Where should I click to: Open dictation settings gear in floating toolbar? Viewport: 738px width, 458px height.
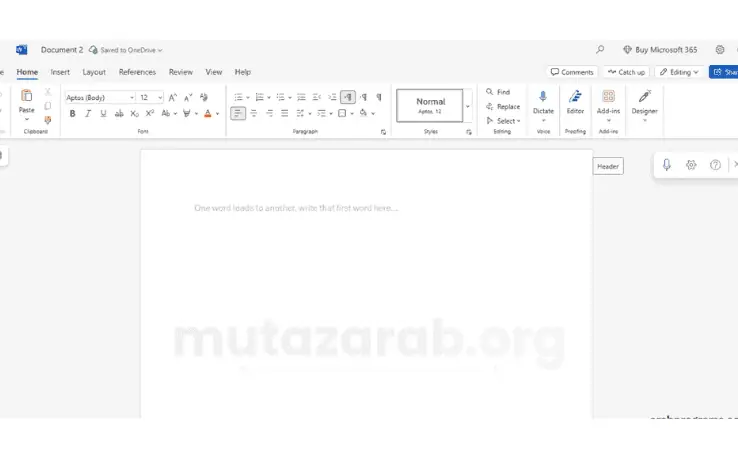tap(691, 165)
